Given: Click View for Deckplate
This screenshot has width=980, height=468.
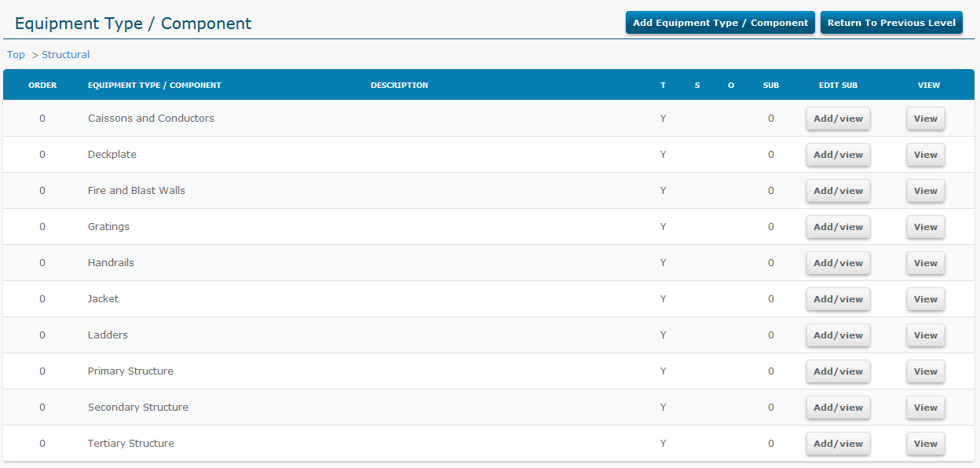Looking at the screenshot, I should 925,154.
